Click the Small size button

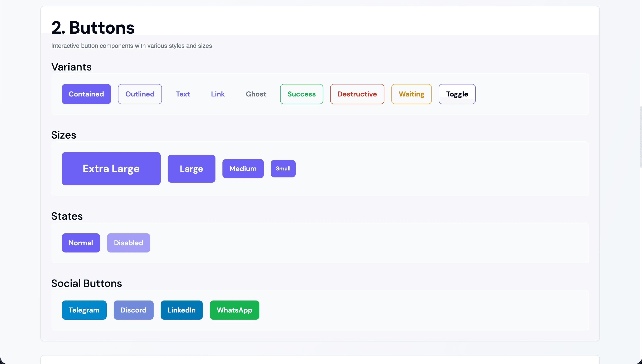click(283, 168)
